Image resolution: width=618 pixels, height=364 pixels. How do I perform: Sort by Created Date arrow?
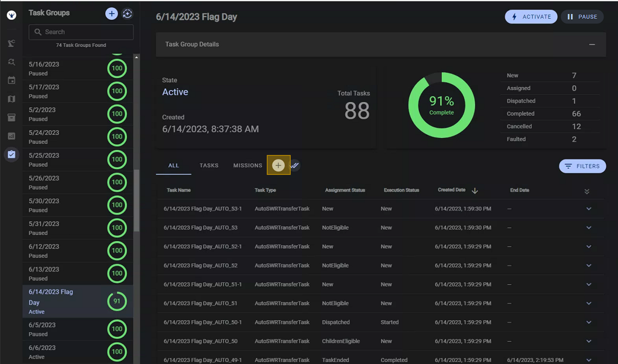[475, 191]
